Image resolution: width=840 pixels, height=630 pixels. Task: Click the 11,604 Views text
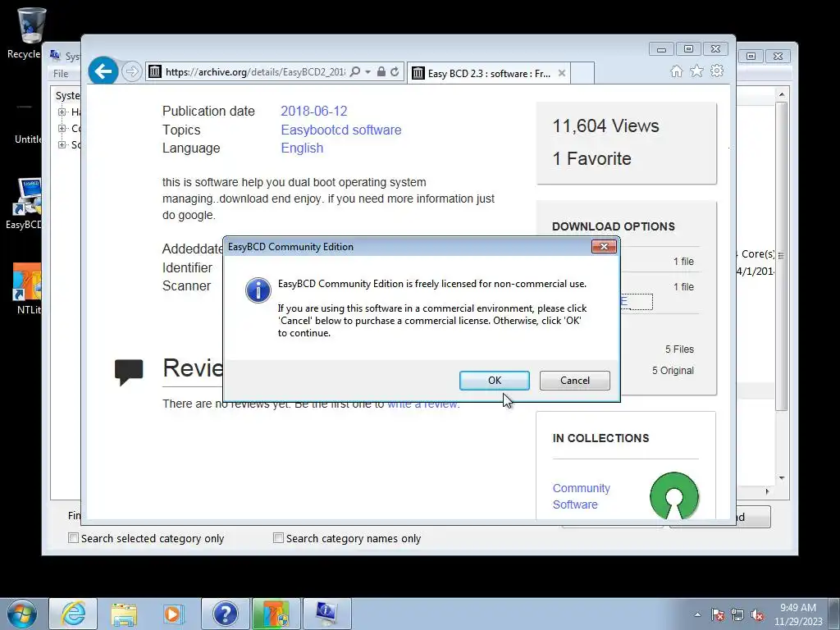[605, 126]
